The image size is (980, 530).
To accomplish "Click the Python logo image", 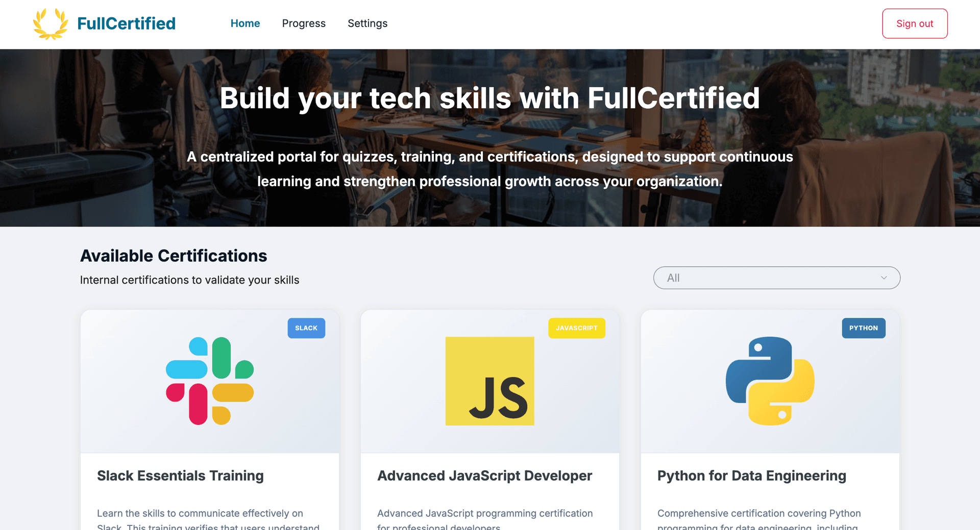I will [x=770, y=381].
